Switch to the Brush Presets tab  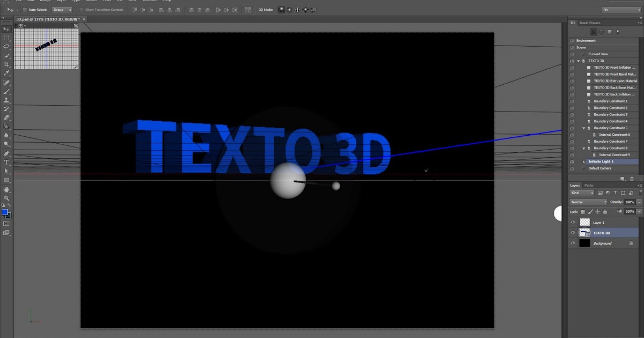tap(590, 23)
